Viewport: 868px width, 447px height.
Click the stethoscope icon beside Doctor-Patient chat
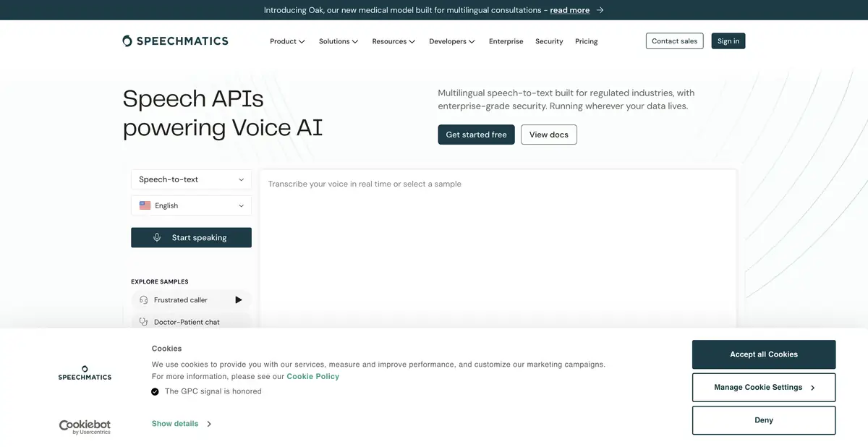pos(143,322)
